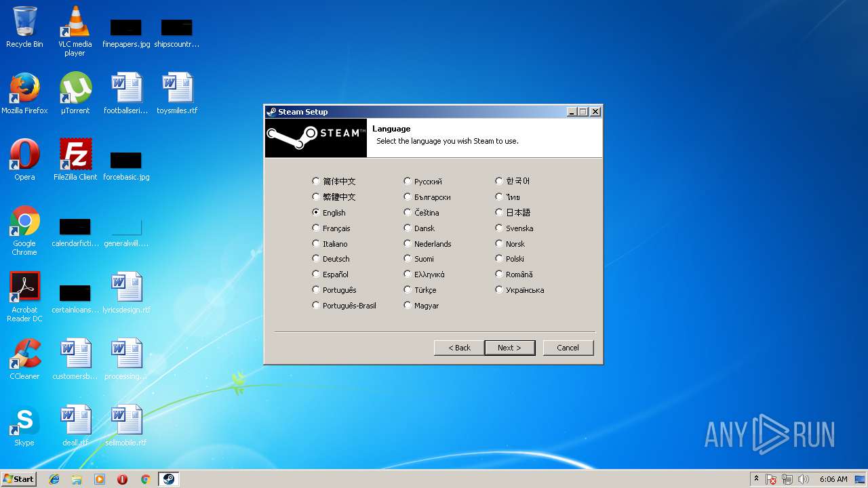Open the FileZilla Client shortcut
Viewport: 868px width, 488px height.
coord(75,160)
